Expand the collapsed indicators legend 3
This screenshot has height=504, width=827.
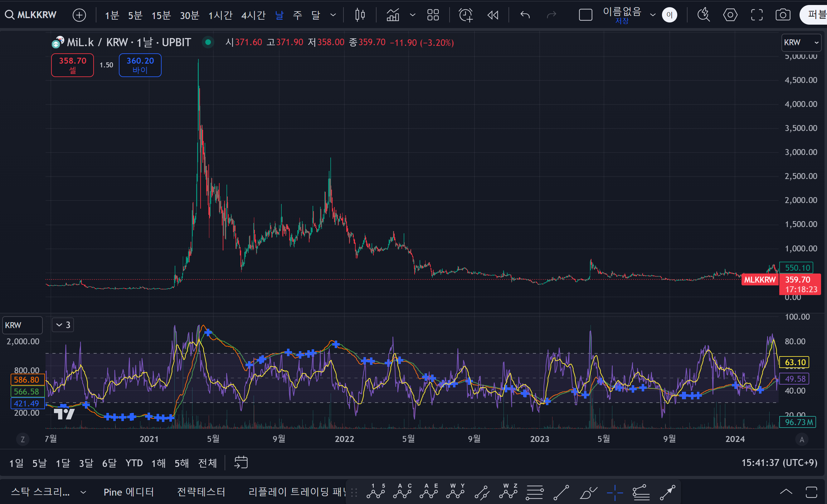63,325
